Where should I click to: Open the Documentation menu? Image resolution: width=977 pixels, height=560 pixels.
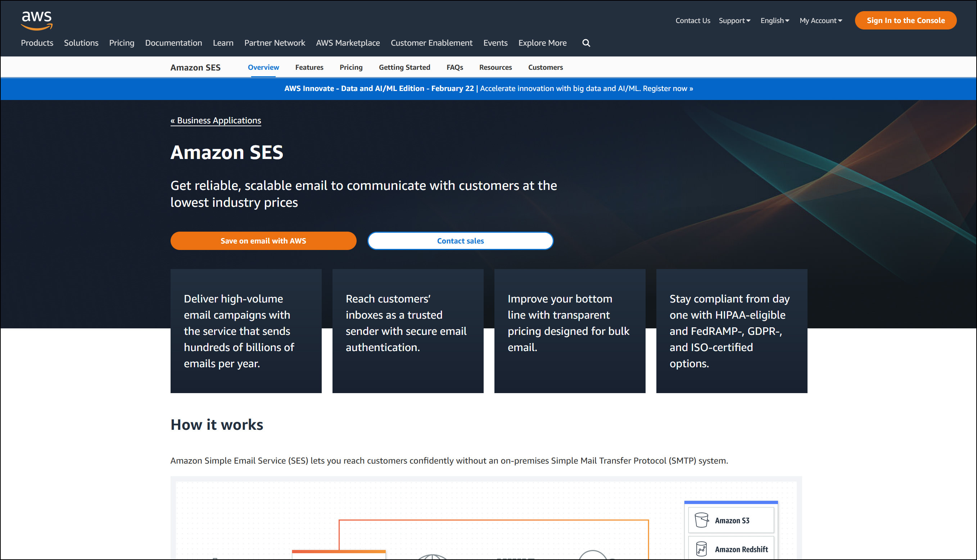(x=173, y=43)
